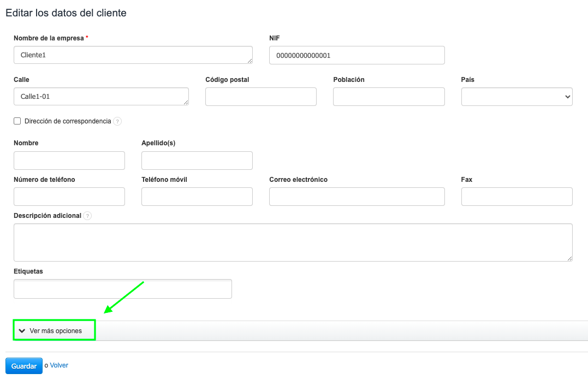The height and width of the screenshot is (385, 588).
Task: Select the Fax input field
Action: click(516, 197)
